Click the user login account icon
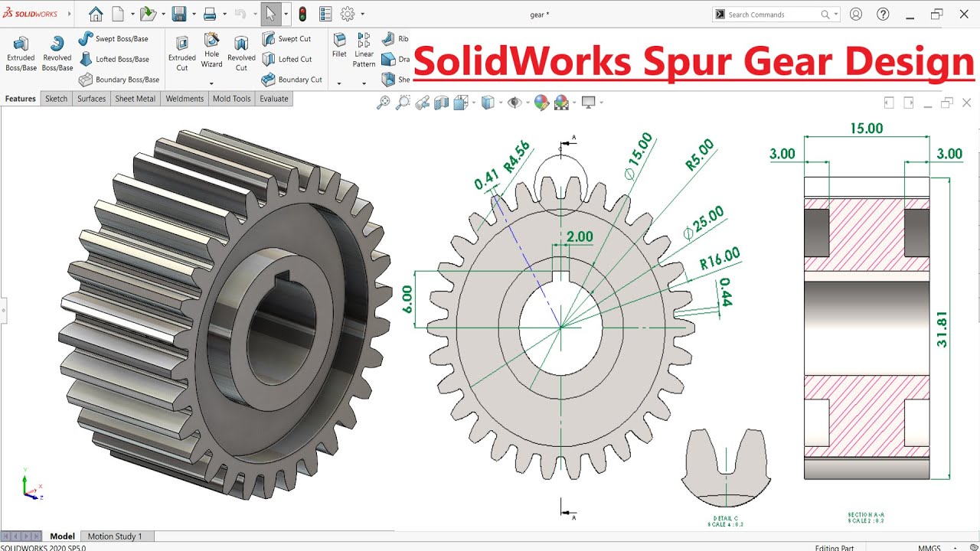 [x=856, y=14]
